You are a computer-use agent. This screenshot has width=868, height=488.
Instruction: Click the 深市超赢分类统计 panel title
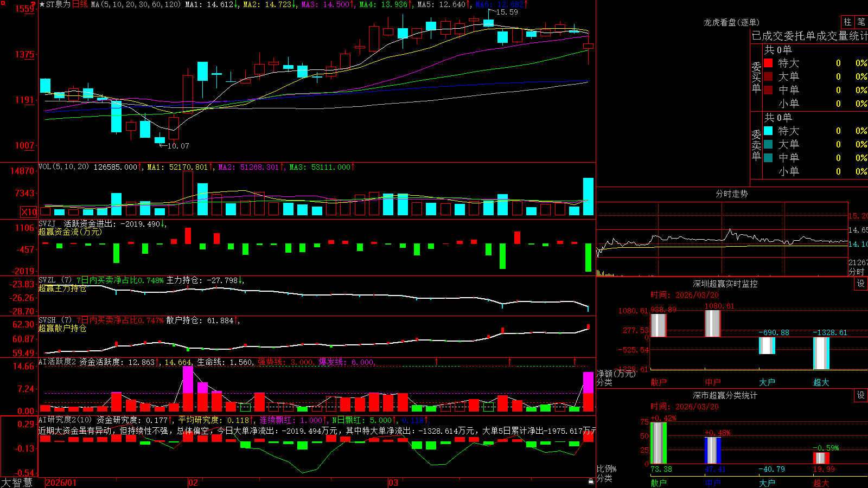725,395
